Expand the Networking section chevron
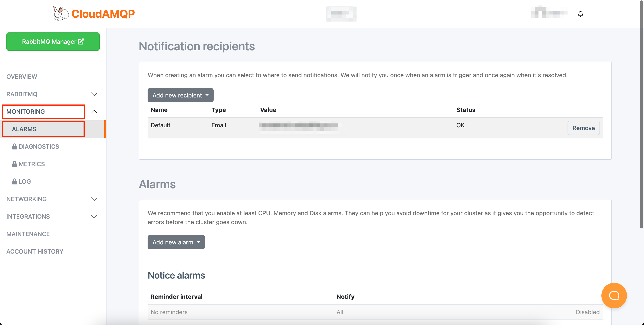The height and width of the screenshot is (334, 644). click(94, 199)
